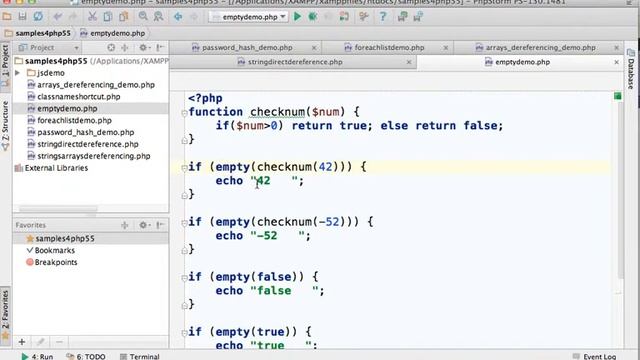This screenshot has height=360, width=640.
Task: Click the Open folder toolbar icon
Action: tap(7, 17)
